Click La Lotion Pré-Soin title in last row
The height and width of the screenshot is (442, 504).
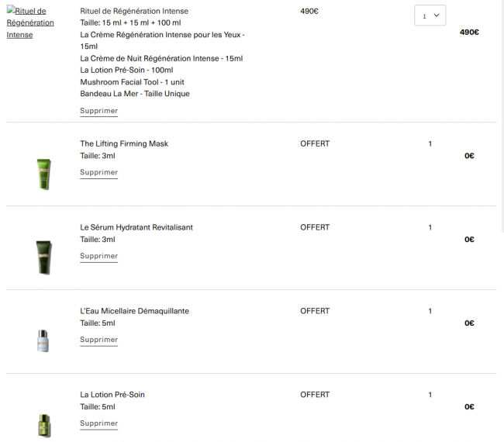point(112,395)
